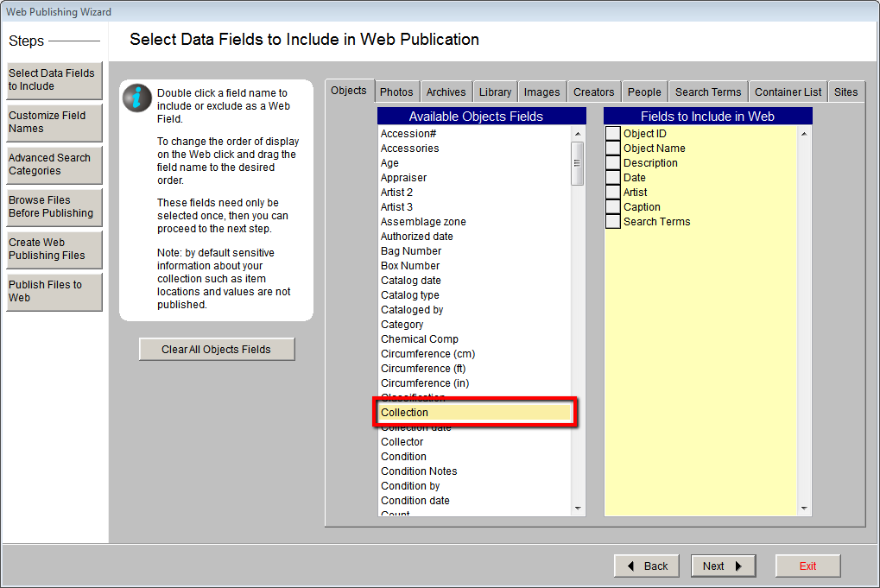880x588 pixels.
Task: Check the Artist field checkbox
Action: [613, 192]
